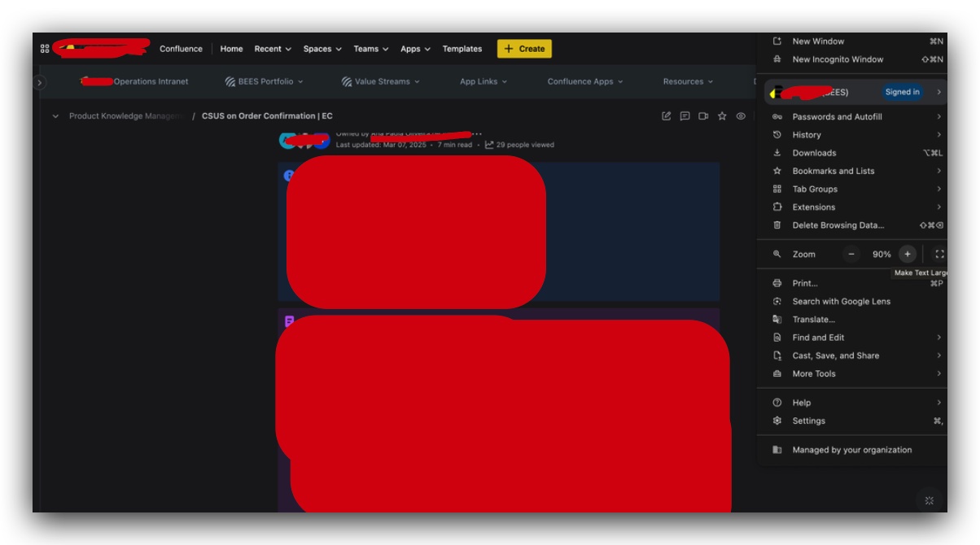The height and width of the screenshot is (545, 980).
Task: Collapse the breadcrumb chevron before Product Knowledge
Action: [x=55, y=116]
